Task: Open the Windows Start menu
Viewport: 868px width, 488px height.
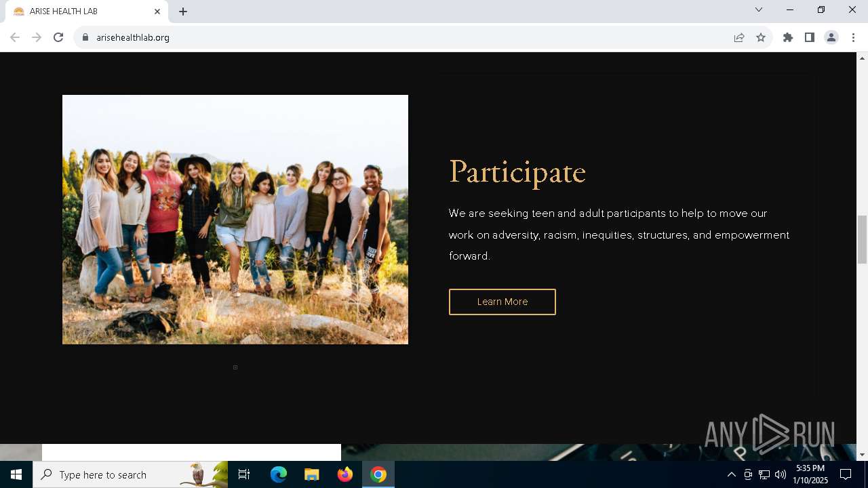Action: (16, 474)
